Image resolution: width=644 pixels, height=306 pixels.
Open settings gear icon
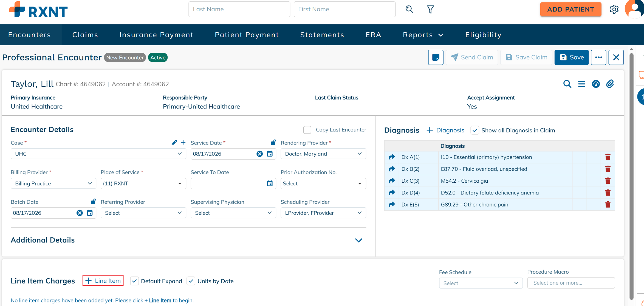click(614, 9)
